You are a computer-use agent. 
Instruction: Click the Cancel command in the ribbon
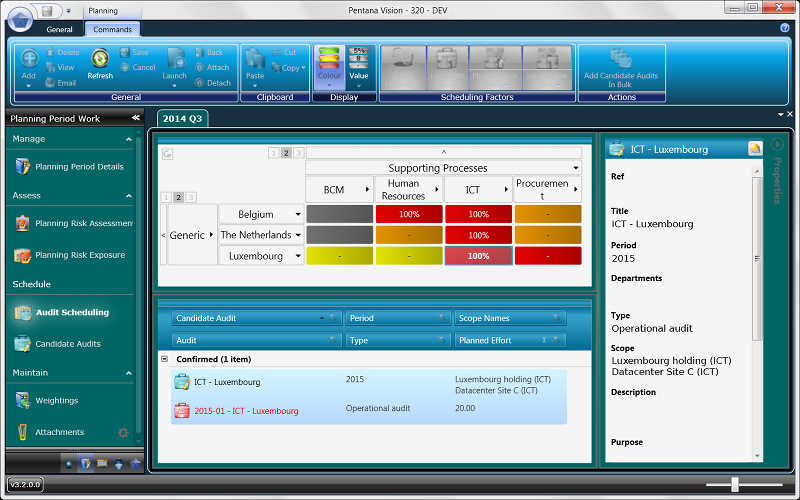pos(138,67)
